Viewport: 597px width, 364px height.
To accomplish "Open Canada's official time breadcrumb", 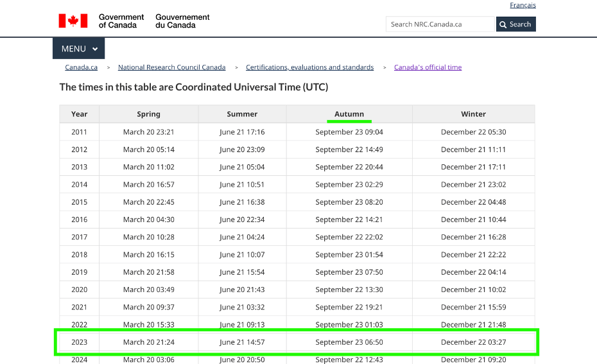I will pyautogui.click(x=428, y=67).
